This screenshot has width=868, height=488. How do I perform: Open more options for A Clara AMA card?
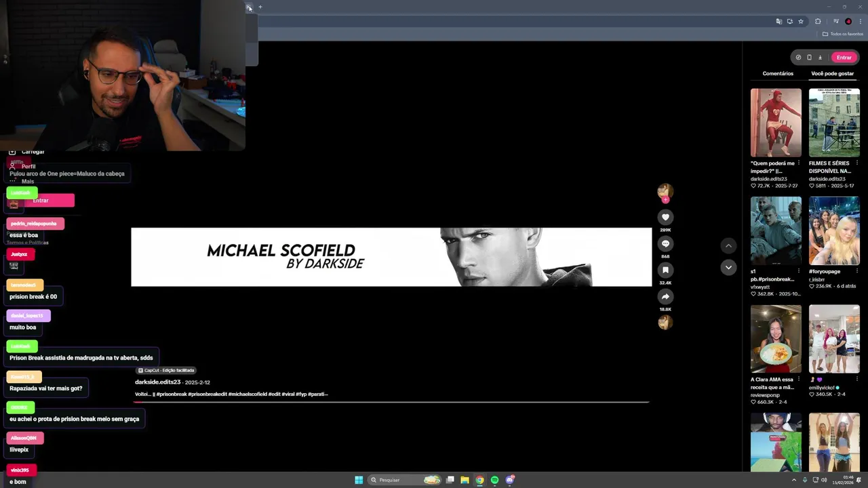[x=798, y=380]
